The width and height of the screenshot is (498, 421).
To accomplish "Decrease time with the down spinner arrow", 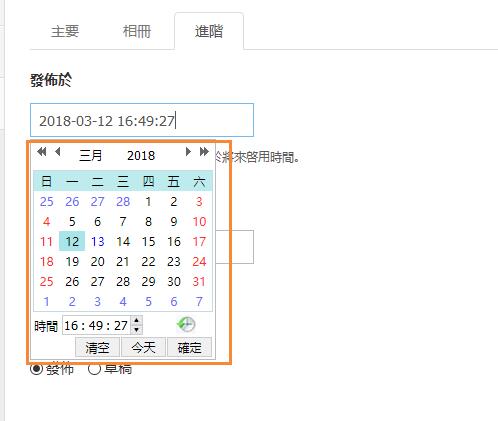I will click(136, 330).
